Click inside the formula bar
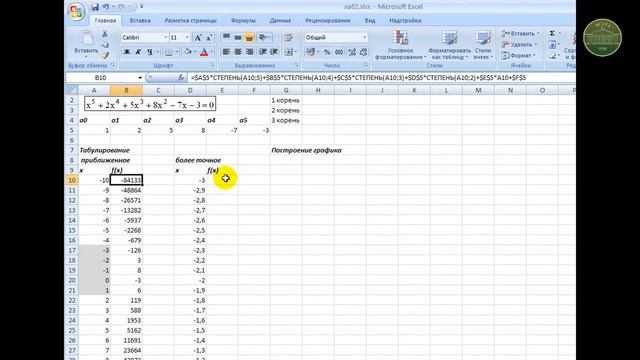Screen dimensions: 640x360 (x=382, y=78)
